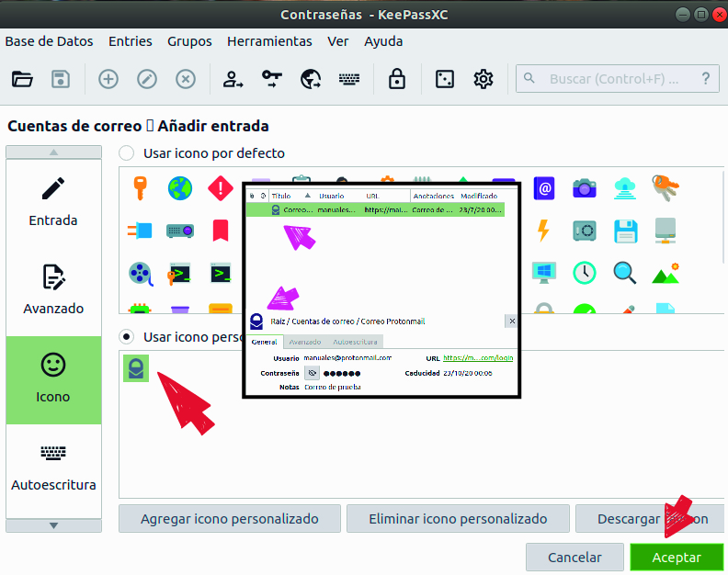Viewport: 728px width, 575px height.
Task: Save the database using the floppy toolbar icon
Action: [61, 79]
